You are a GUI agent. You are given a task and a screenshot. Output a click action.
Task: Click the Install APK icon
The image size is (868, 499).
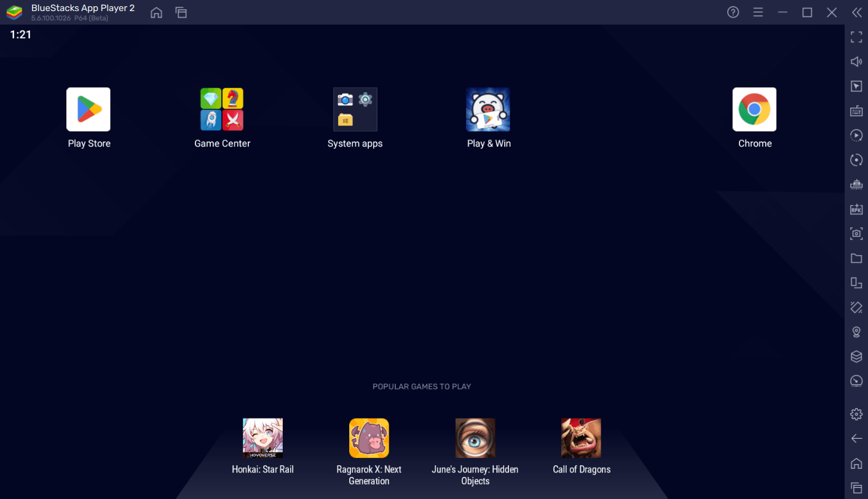856,209
